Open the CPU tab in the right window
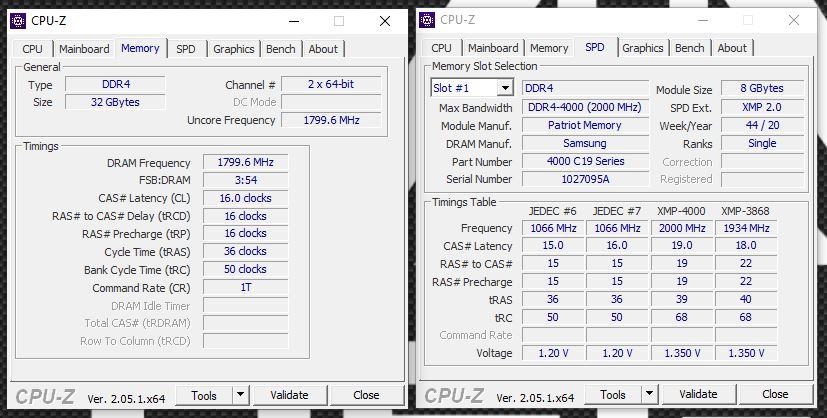The width and height of the screenshot is (827, 418). click(441, 48)
